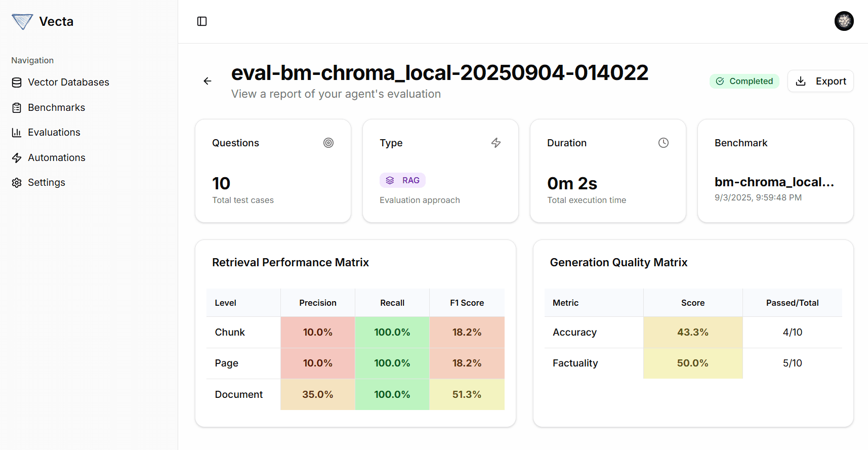Toggle the sidebar panel icon

(202, 21)
